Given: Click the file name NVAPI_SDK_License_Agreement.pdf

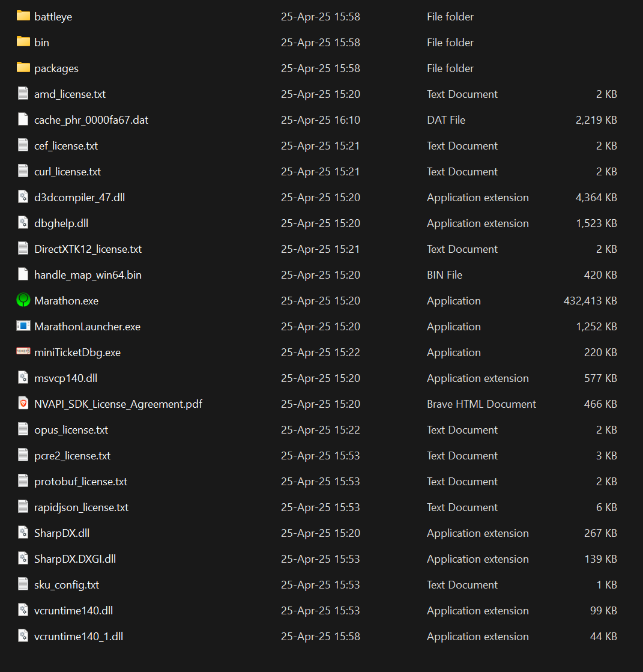Looking at the screenshot, I should [x=118, y=404].
